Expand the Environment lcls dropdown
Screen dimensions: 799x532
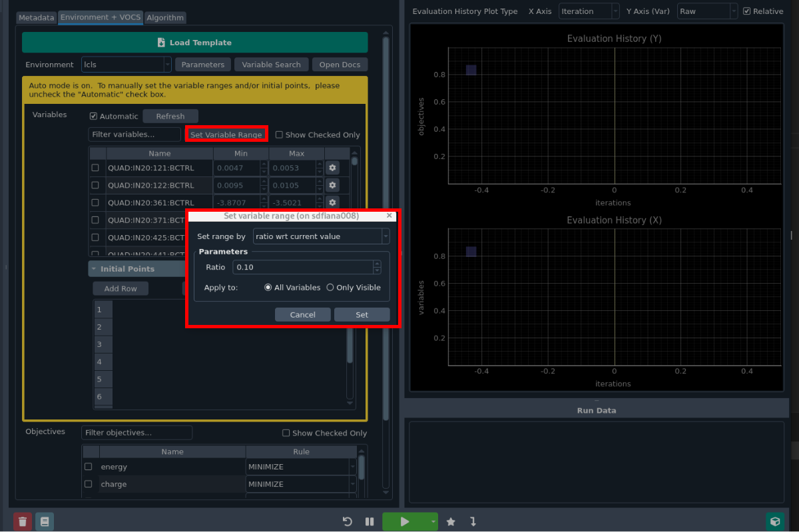pyautogui.click(x=127, y=65)
